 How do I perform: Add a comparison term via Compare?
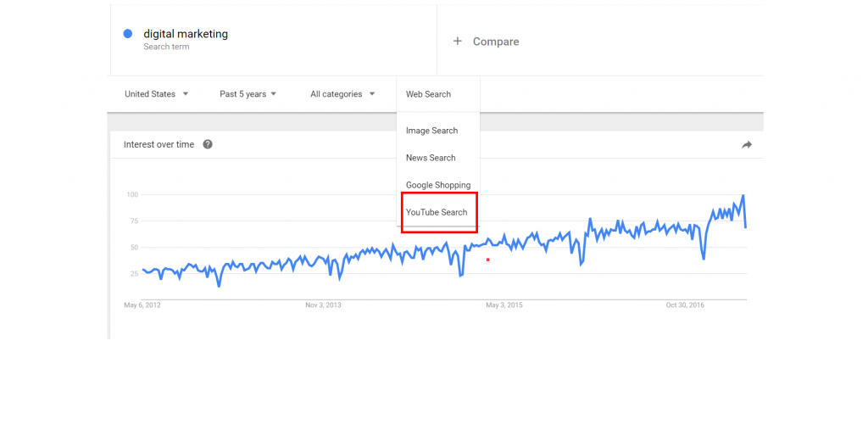click(495, 42)
